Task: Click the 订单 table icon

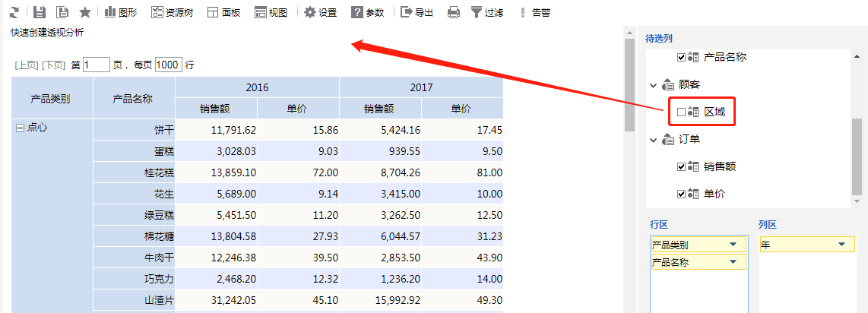Action: (667, 140)
